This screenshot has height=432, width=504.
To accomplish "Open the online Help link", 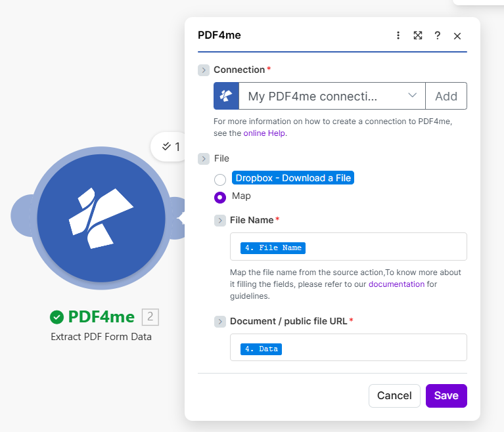I will click(x=265, y=133).
